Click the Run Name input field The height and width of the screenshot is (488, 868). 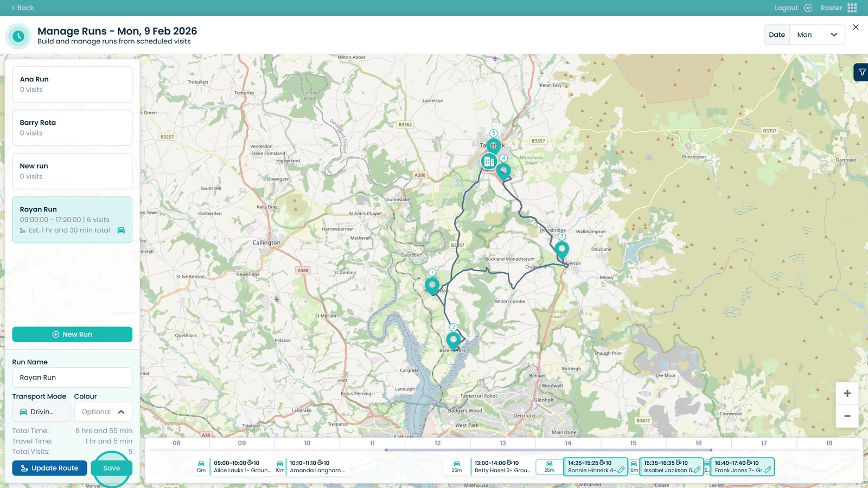pos(72,377)
